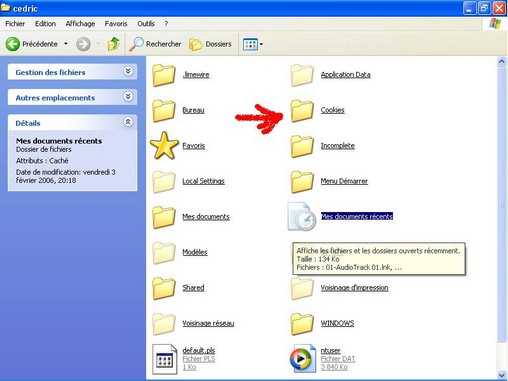
Task: Select the Application Data folder icon
Action: (x=302, y=75)
